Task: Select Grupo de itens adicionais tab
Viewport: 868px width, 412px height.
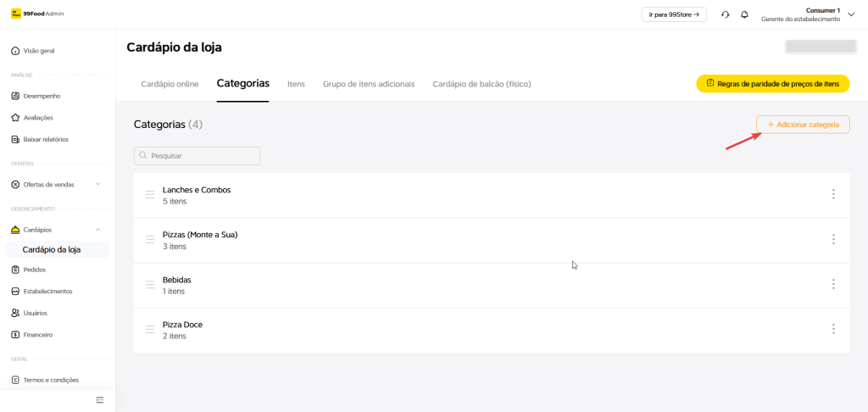Action: coord(369,84)
